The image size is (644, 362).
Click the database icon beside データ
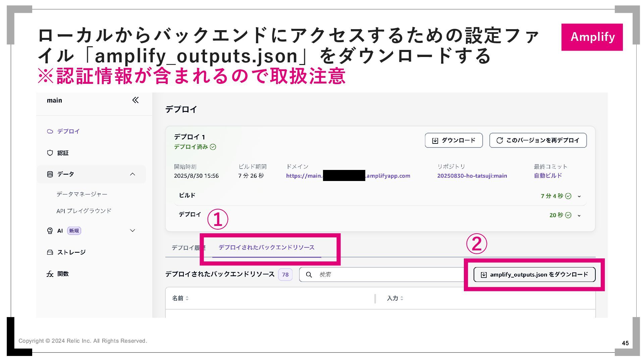coord(50,174)
